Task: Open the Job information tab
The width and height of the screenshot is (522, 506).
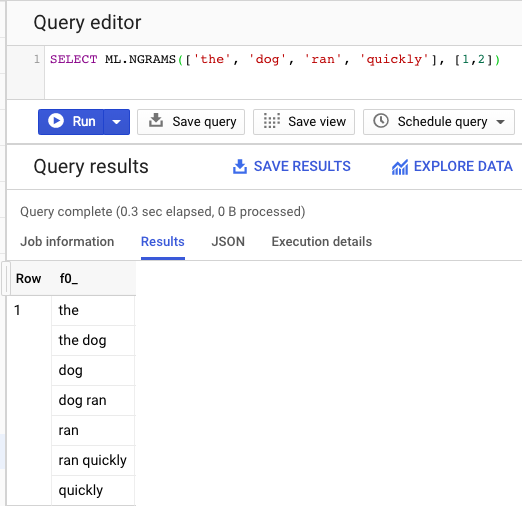Action: tap(67, 242)
